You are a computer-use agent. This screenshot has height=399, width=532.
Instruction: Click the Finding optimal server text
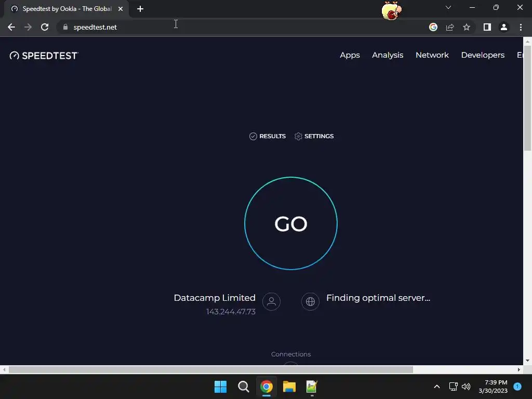[x=378, y=298]
